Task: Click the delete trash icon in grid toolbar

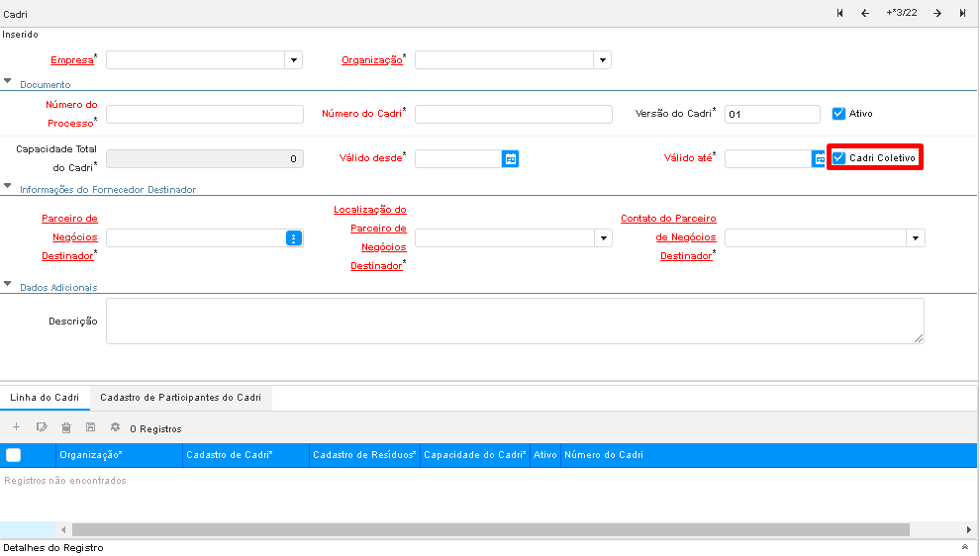Action: tap(66, 427)
